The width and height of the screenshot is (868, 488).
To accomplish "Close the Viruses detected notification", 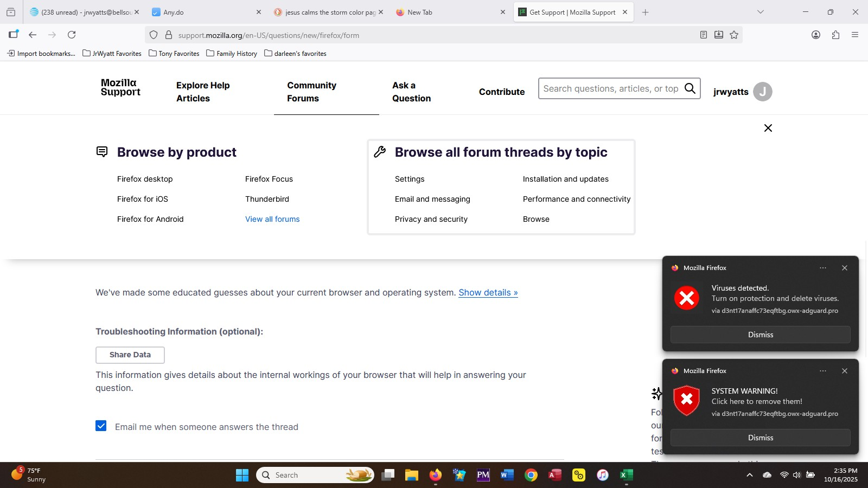I will [845, 268].
